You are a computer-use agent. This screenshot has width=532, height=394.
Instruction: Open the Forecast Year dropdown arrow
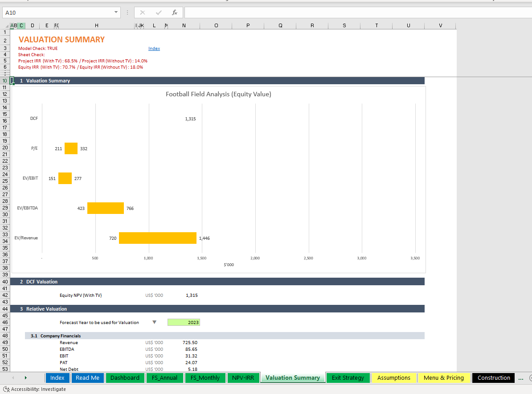click(153, 322)
